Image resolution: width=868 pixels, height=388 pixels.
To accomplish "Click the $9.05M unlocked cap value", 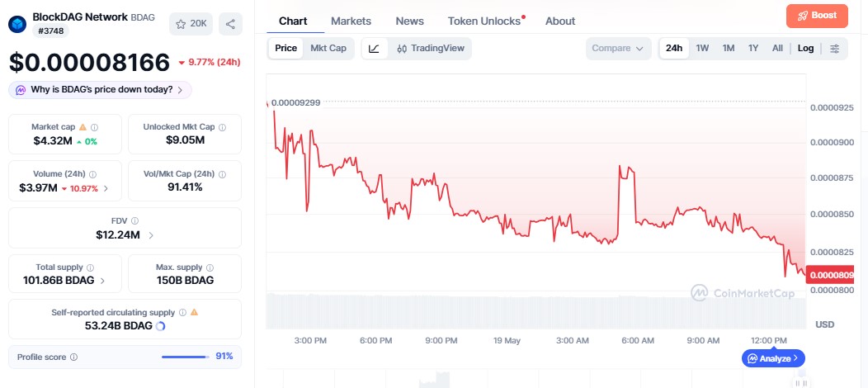I will click(185, 140).
